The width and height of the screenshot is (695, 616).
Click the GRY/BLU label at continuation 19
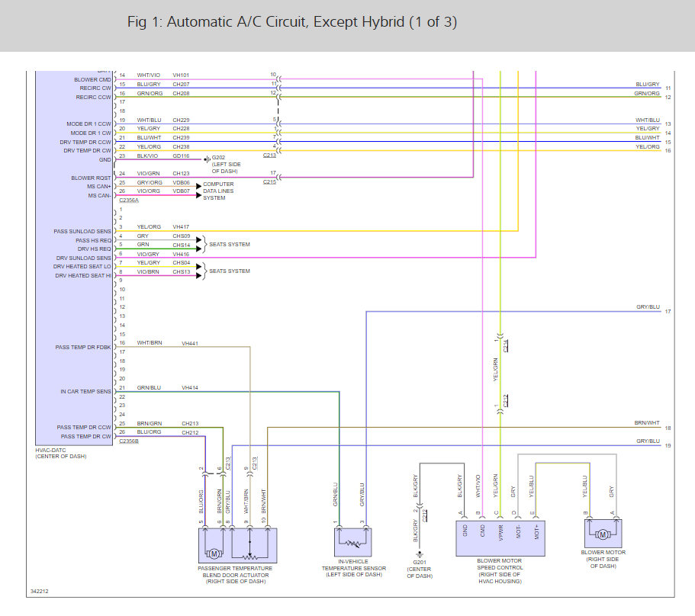point(648,441)
